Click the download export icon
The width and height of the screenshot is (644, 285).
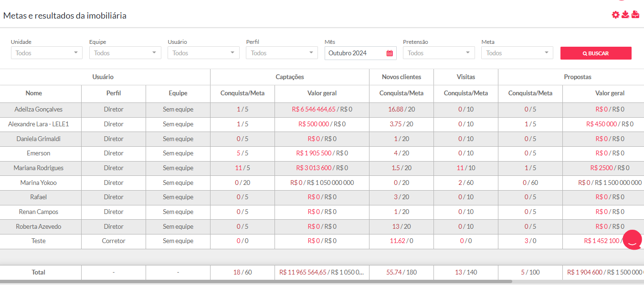click(x=625, y=15)
